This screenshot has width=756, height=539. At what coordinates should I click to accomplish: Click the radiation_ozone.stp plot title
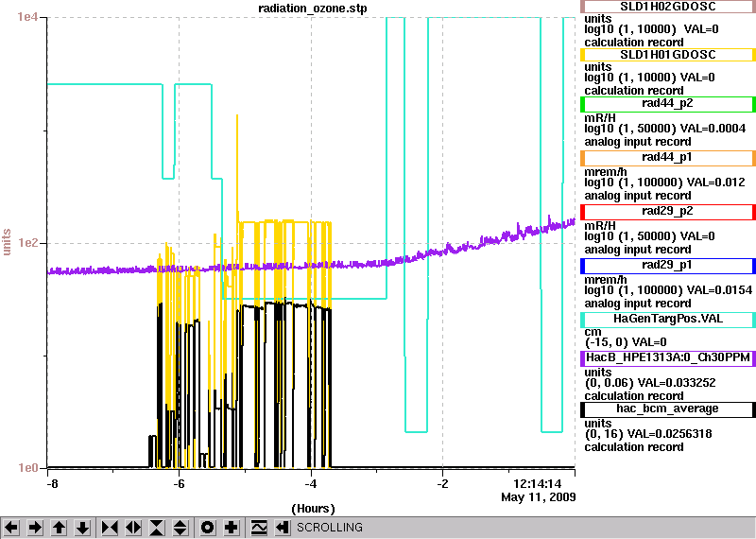tap(313, 9)
